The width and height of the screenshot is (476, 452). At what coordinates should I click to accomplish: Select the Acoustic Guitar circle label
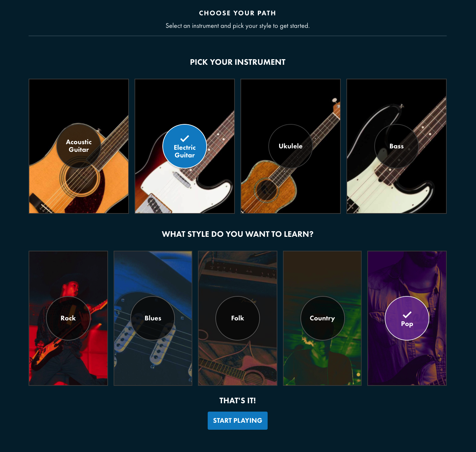click(79, 146)
